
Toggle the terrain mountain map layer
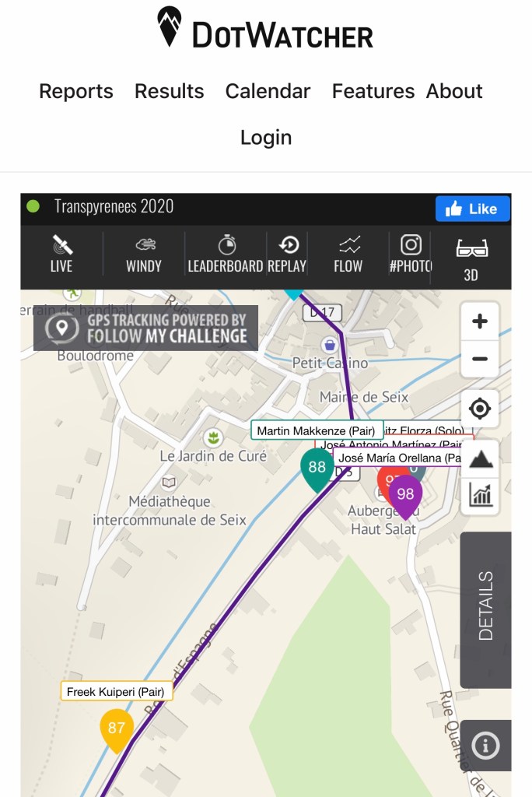click(x=480, y=458)
